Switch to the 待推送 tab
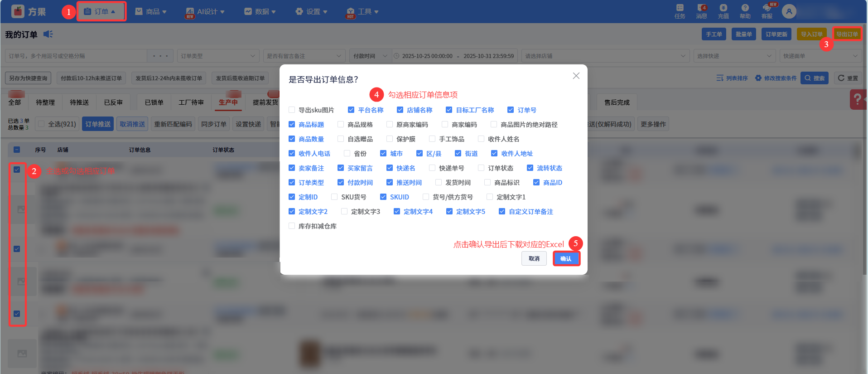868x374 pixels. point(79,102)
